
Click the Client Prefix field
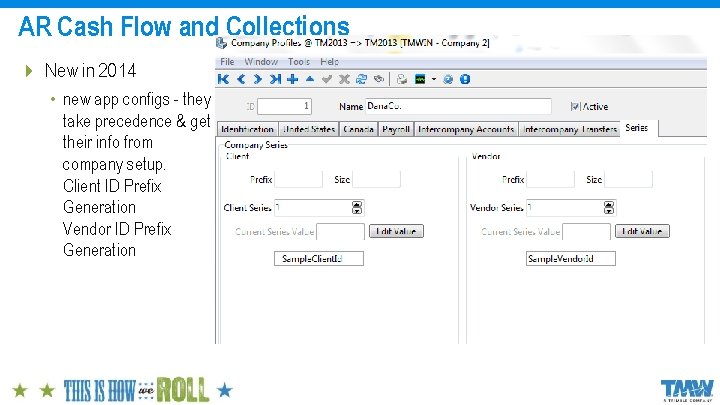[x=298, y=179]
